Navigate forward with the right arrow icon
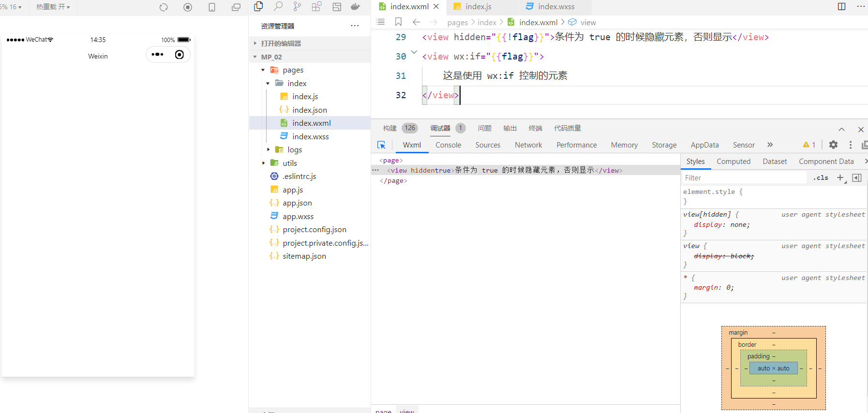 point(434,22)
